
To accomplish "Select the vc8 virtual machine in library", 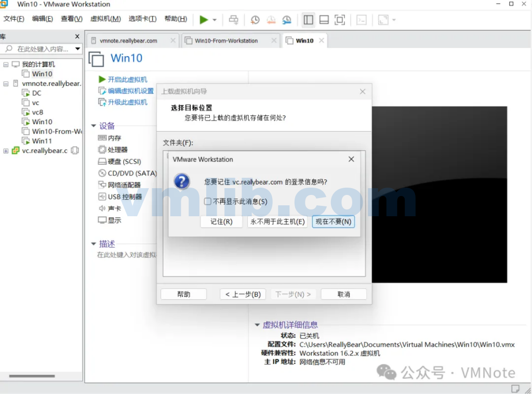I will click(37, 112).
